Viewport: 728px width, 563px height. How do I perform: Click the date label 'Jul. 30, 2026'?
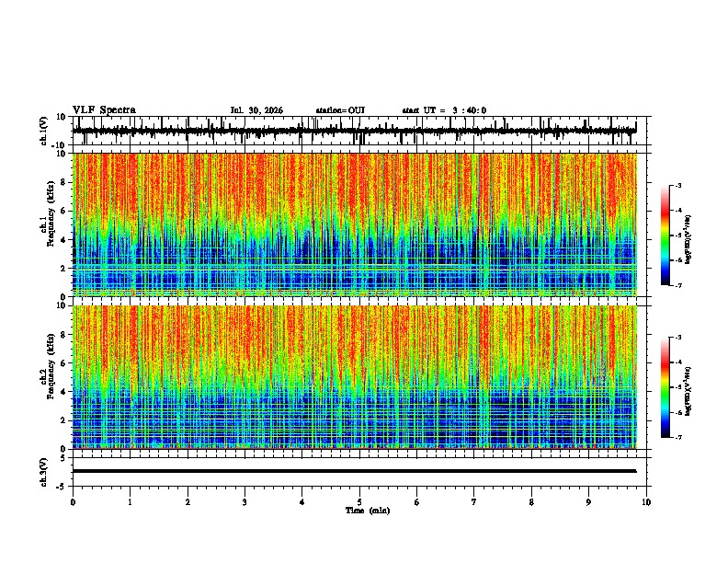256,110
